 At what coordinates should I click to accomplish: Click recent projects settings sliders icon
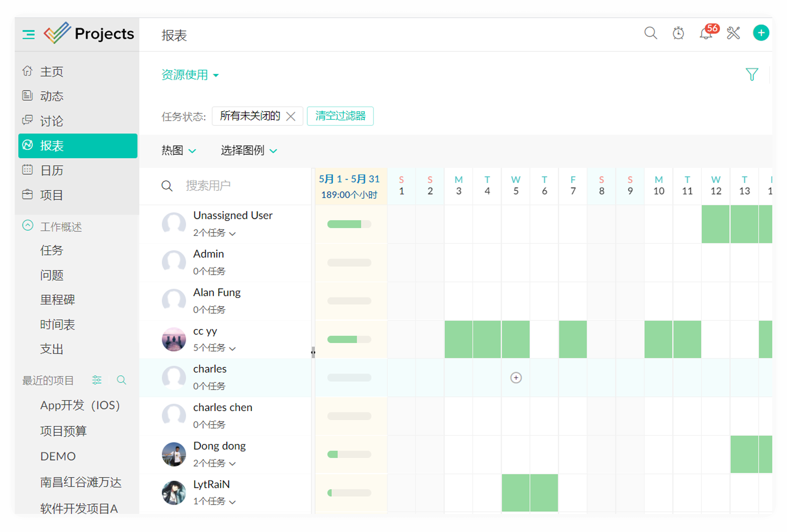[97, 380]
